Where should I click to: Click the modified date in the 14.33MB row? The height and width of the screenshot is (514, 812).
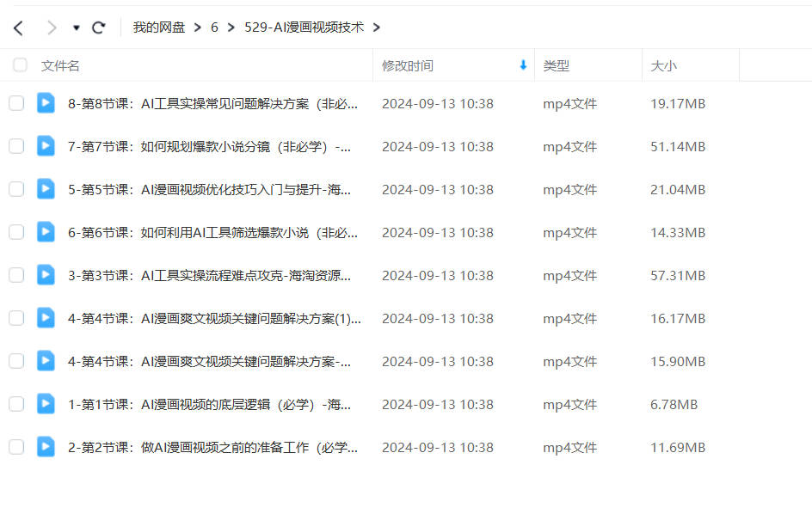[438, 232]
